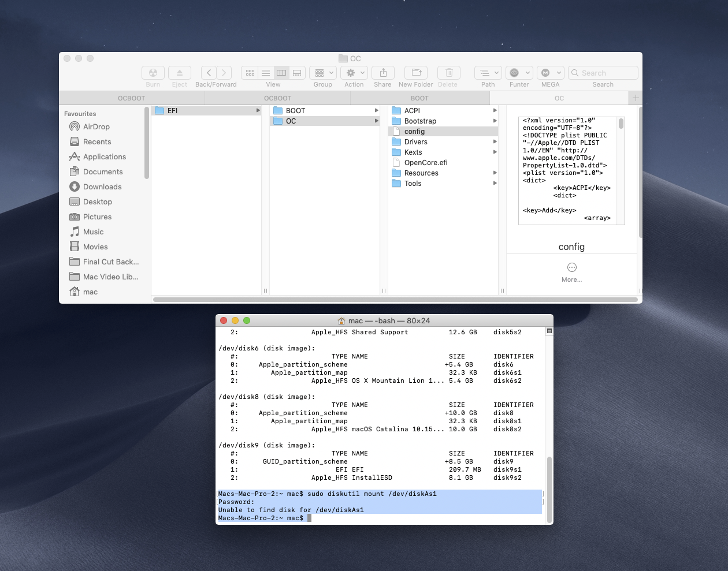Select the first OCBOOT tab
Image resolution: width=728 pixels, height=571 pixels.
(x=132, y=98)
